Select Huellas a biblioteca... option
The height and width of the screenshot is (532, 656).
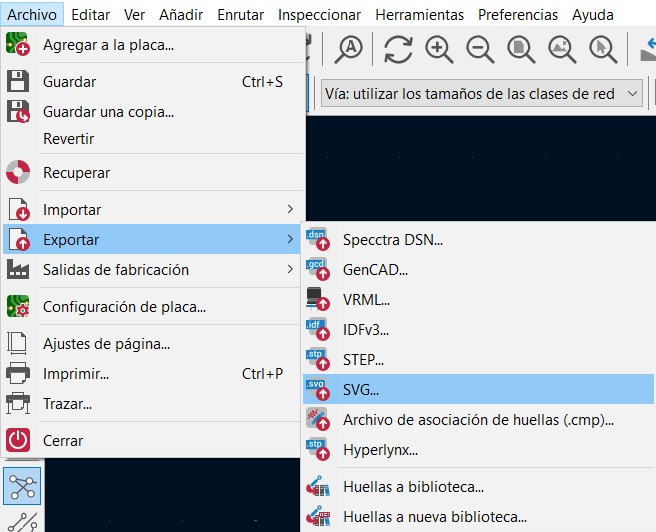click(x=478, y=487)
